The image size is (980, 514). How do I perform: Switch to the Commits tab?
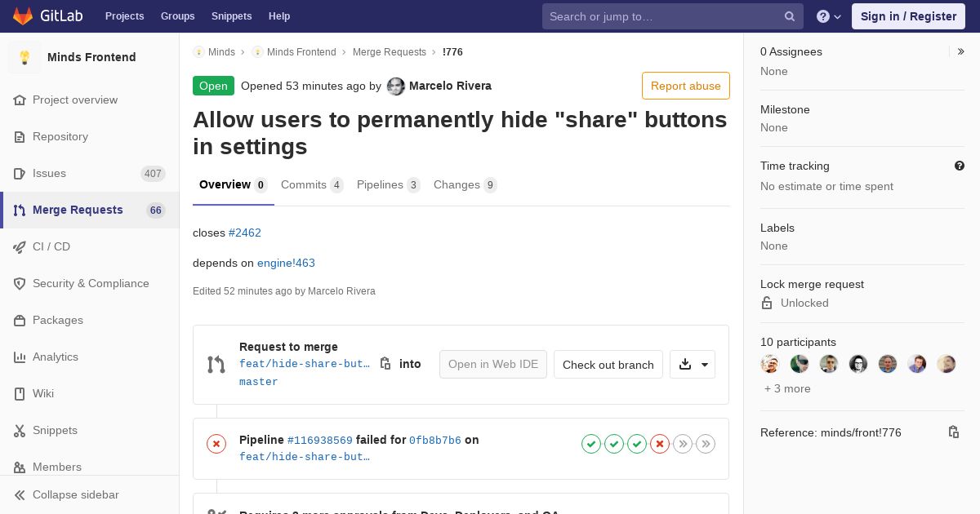(312, 185)
